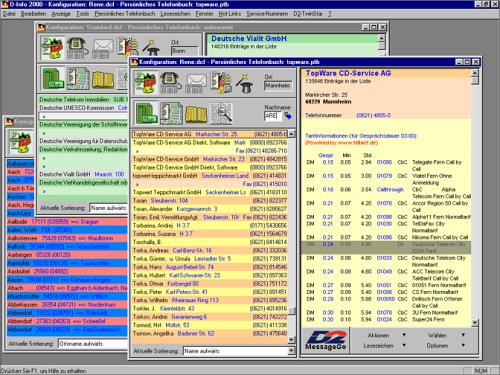Open the Datei menu
Viewport: 500px width, 375px height.
pyautogui.click(x=9, y=14)
